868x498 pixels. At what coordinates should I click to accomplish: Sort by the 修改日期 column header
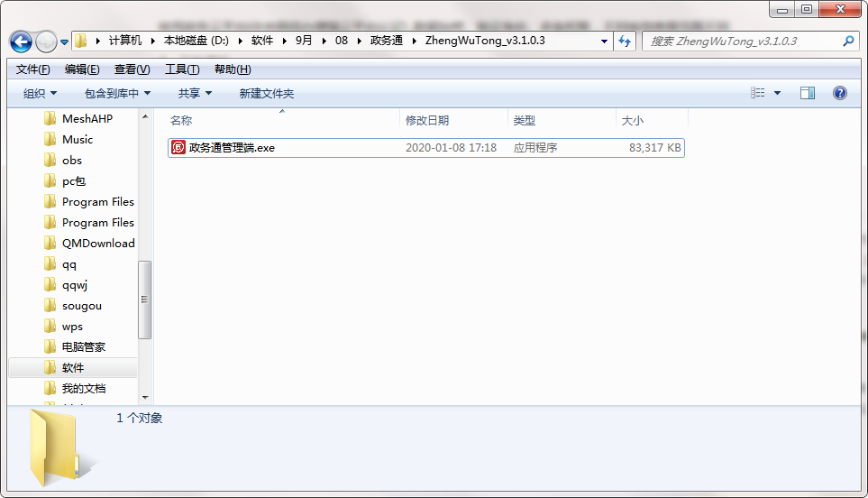coord(427,120)
